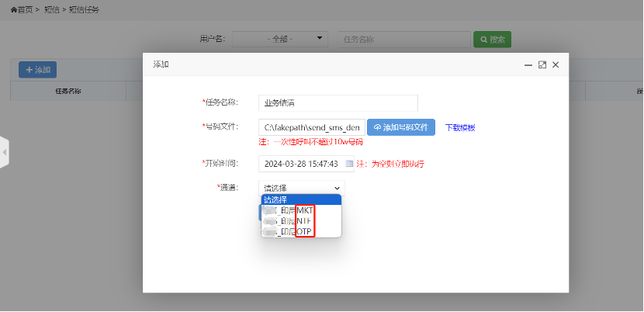Viewport: 644px width, 312px height.
Task: Select the MKT channel option
Action: tap(289, 210)
